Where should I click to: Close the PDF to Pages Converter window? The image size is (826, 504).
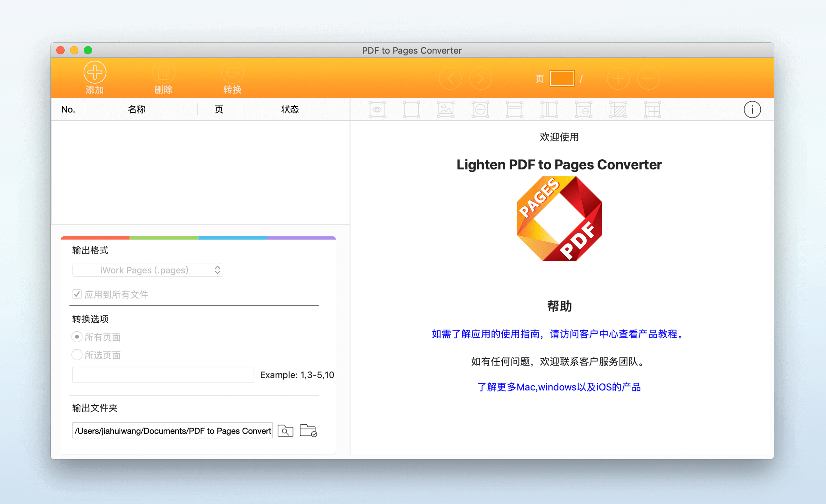(60, 50)
